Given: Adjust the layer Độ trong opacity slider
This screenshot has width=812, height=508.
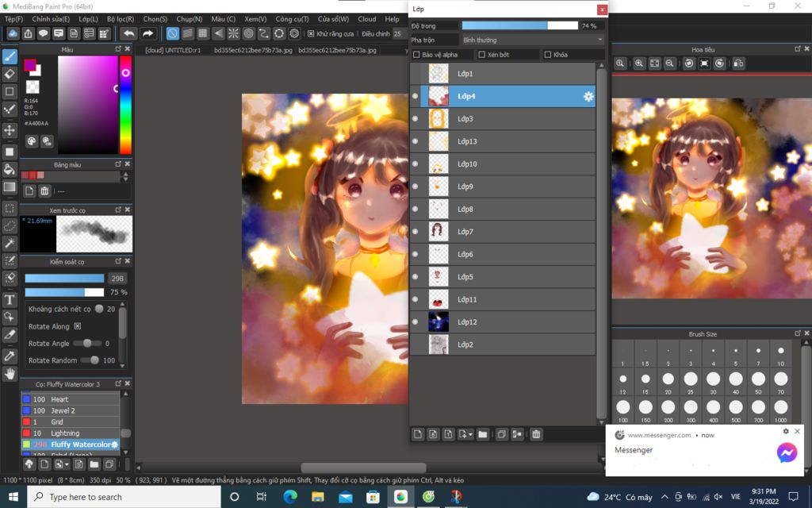Looking at the screenshot, I should pos(519,25).
